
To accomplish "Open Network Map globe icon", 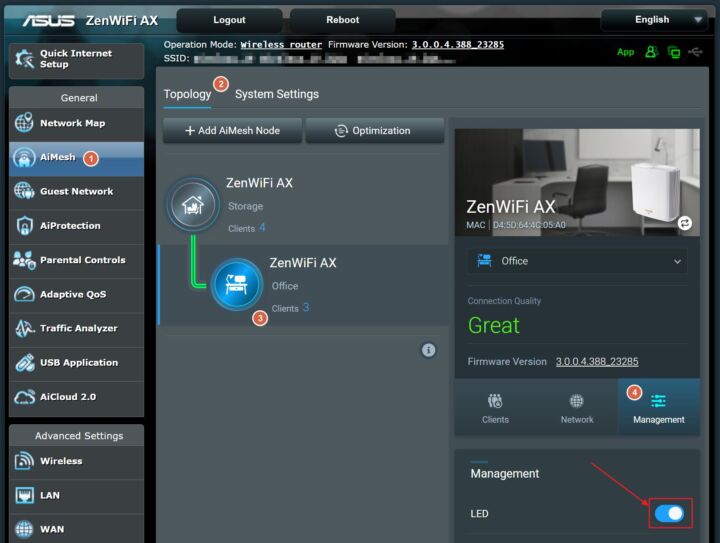I will (24, 123).
